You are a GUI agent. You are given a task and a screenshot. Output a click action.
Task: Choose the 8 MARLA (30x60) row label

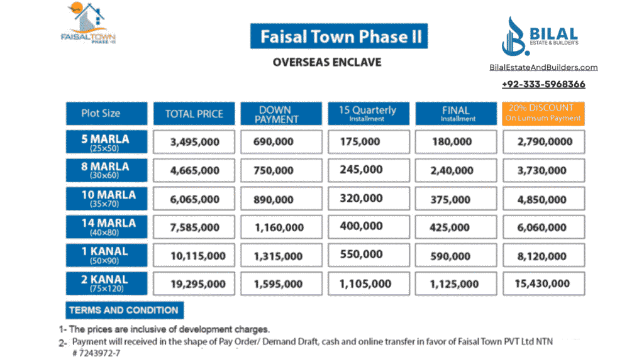coord(106,170)
